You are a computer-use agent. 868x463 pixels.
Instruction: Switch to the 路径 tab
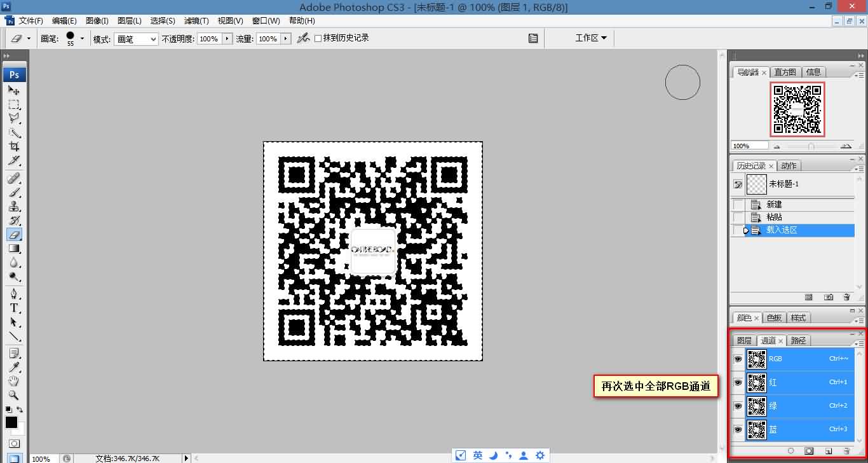pos(798,340)
